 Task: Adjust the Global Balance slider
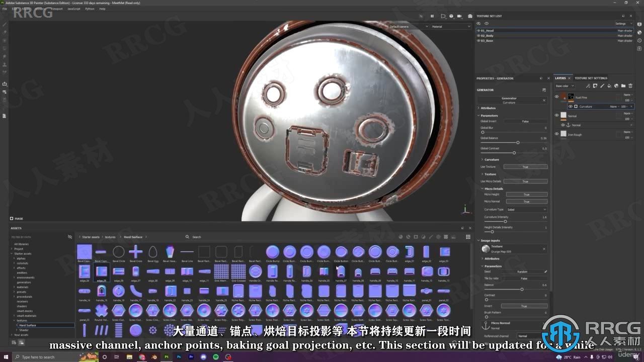(x=514, y=142)
